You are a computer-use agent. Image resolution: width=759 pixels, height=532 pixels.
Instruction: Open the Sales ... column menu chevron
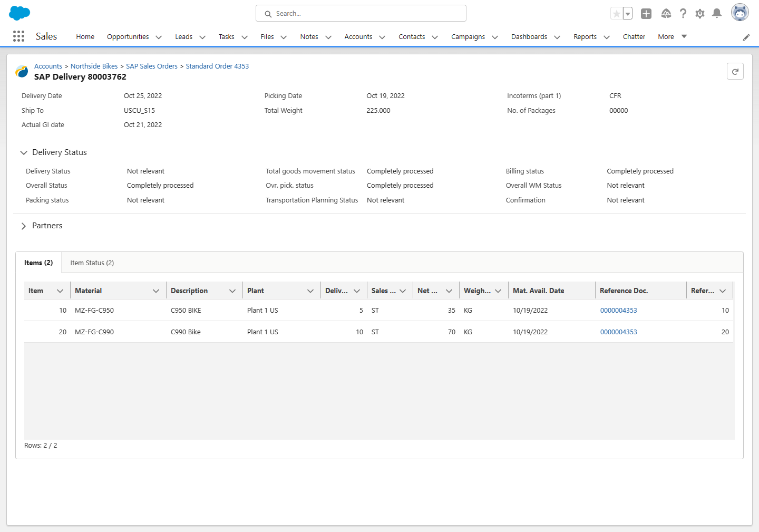pyautogui.click(x=403, y=291)
